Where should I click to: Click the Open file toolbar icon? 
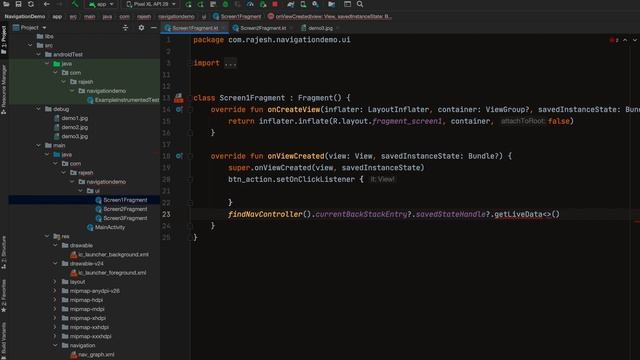tap(6, 4)
